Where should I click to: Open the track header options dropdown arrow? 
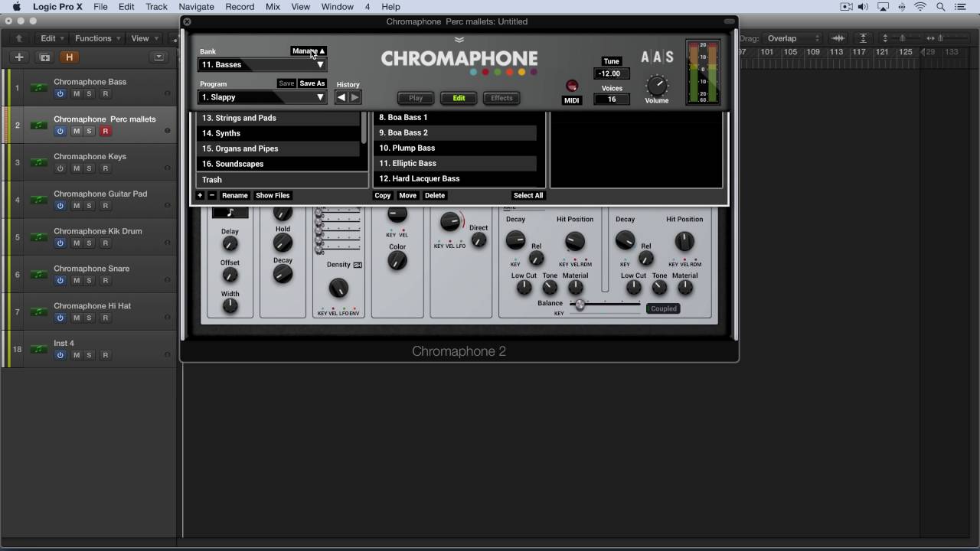(158, 57)
